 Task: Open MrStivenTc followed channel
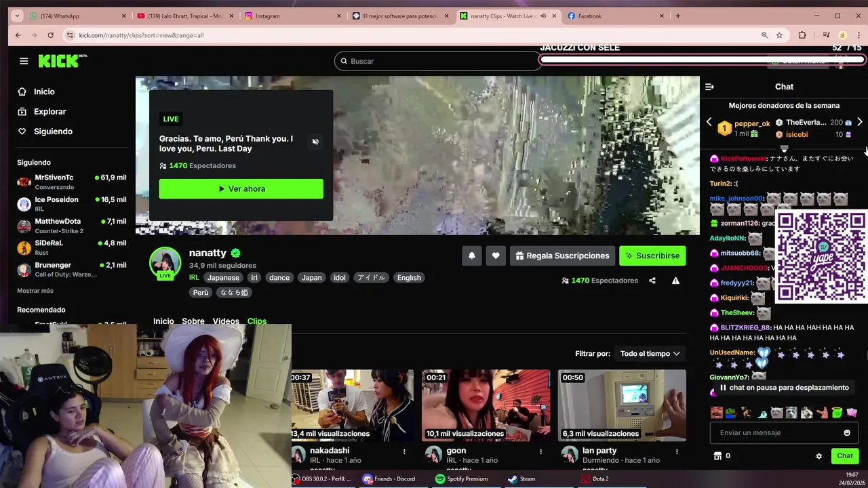(71, 182)
